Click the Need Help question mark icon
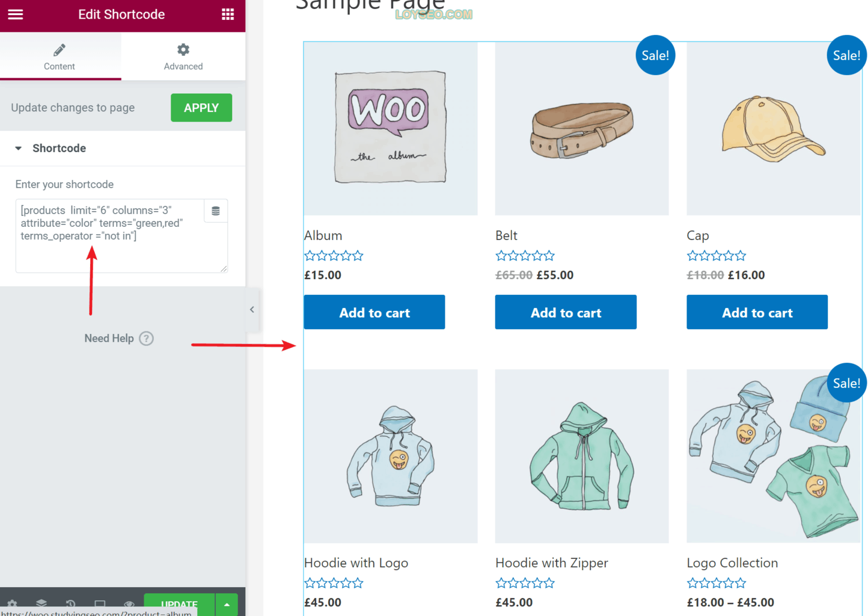 pos(146,339)
